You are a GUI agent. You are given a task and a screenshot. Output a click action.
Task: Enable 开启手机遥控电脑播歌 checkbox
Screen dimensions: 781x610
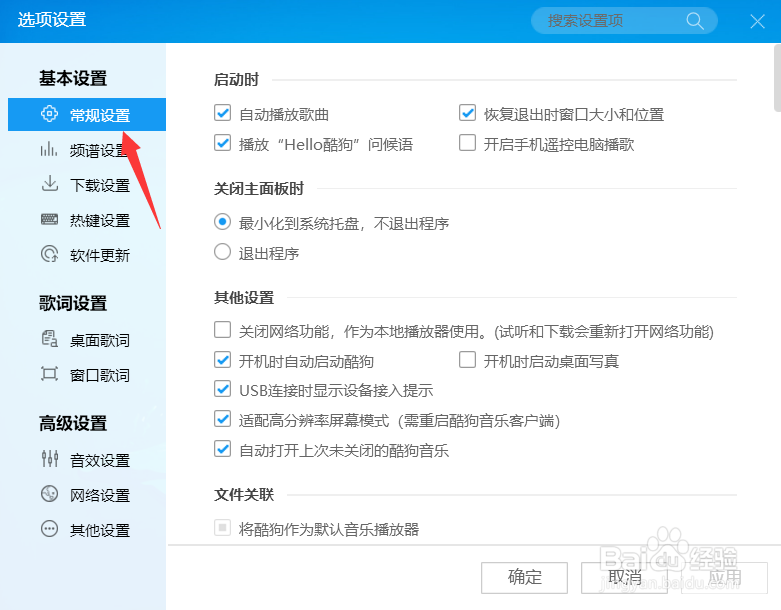467,143
